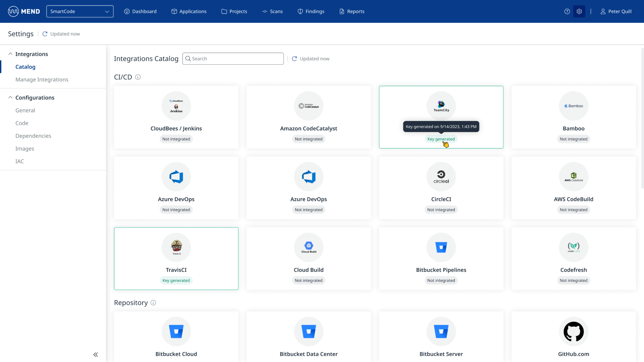644x362 pixels.
Task: Collapse the Configurations sidebar section
Action: tap(10, 98)
